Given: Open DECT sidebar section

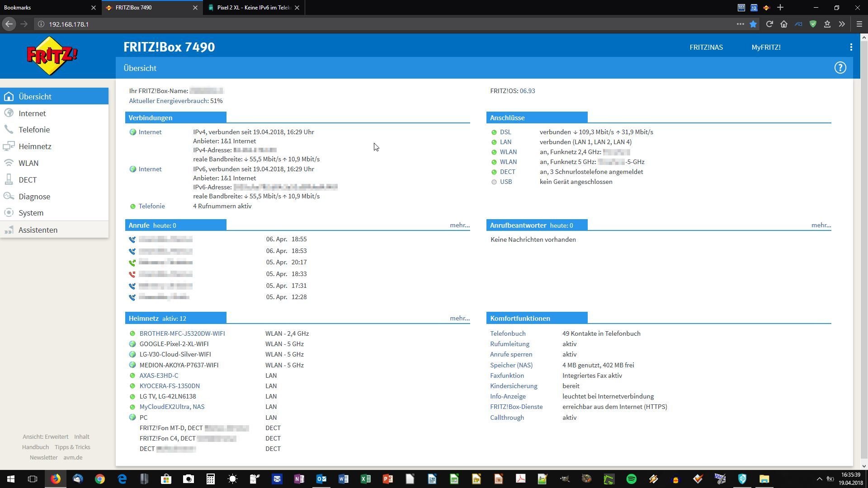Looking at the screenshot, I should pos(54,180).
